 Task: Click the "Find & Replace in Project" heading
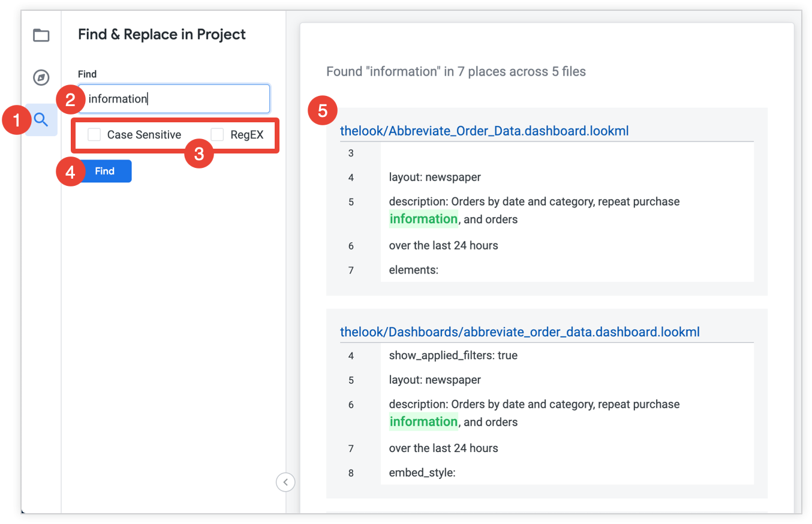(x=162, y=35)
